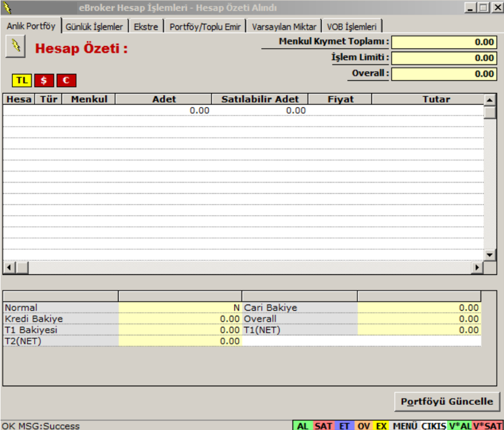504x430 pixels.
Task: Click İşlem Limiti value field
Action: [x=444, y=58]
